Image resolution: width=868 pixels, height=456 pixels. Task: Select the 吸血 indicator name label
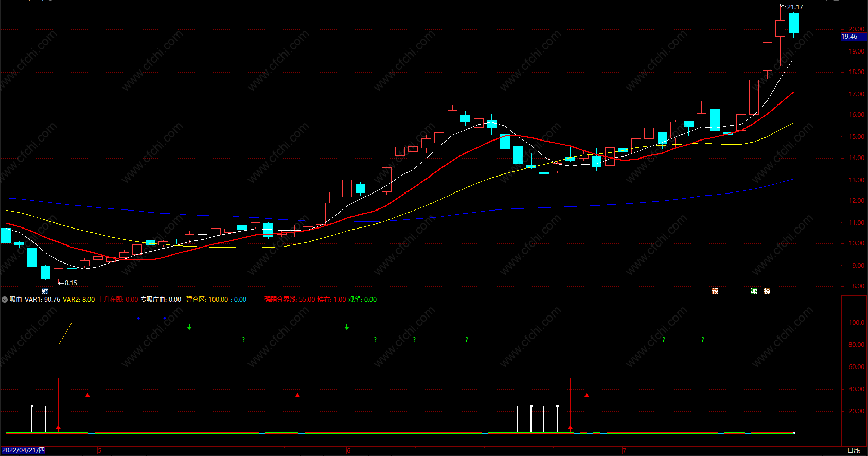point(16,300)
